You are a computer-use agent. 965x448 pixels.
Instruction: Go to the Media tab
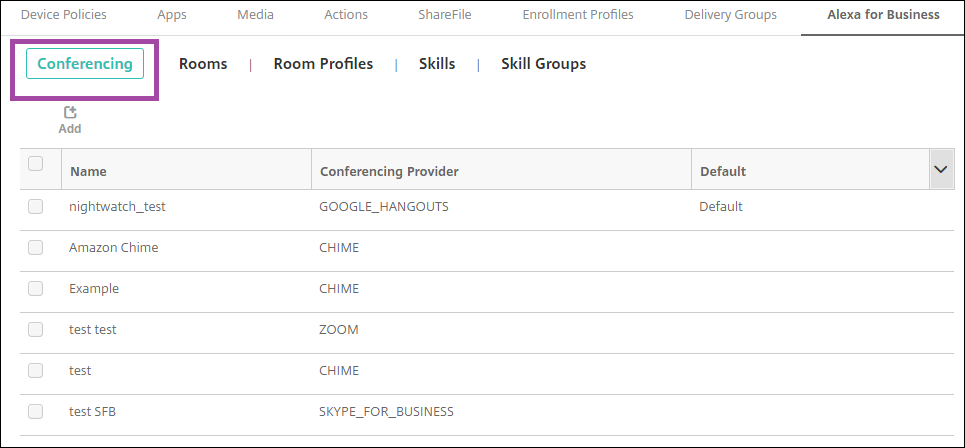[255, 15]
